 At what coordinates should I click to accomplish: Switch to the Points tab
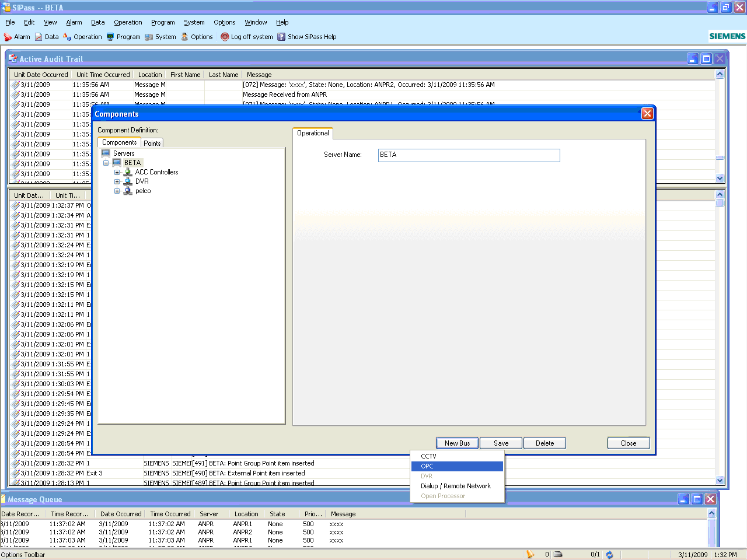(x=152, y=143)
